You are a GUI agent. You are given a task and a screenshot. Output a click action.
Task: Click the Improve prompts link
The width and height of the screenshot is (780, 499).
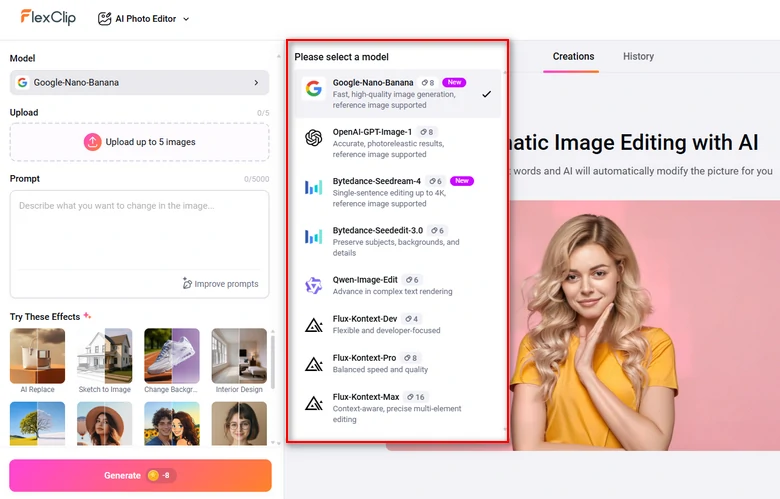click(x=220, y=284)
